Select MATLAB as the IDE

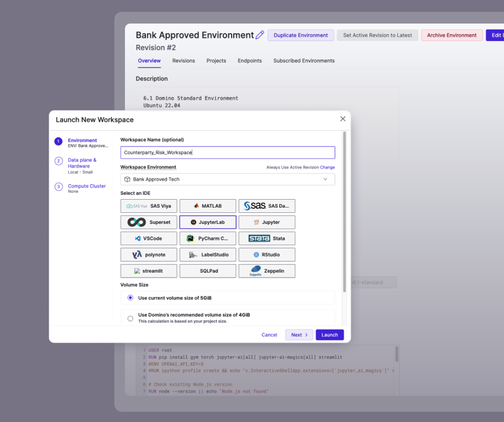(207, 205)
